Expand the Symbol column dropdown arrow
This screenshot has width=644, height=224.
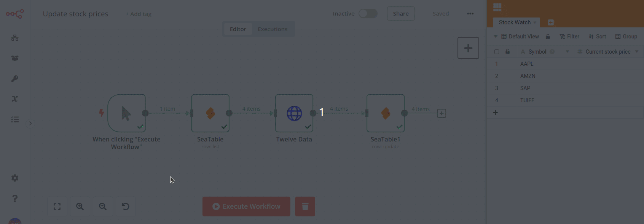coord(567,52)
